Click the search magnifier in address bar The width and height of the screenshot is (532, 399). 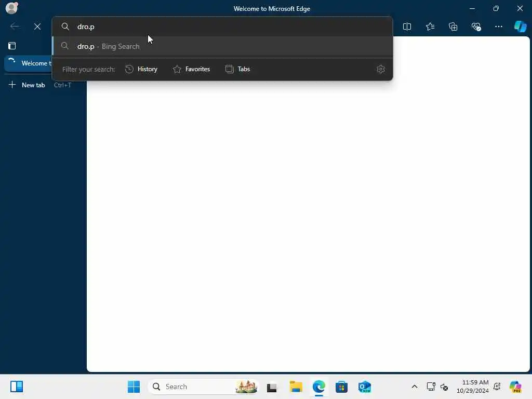coord(65,26)
